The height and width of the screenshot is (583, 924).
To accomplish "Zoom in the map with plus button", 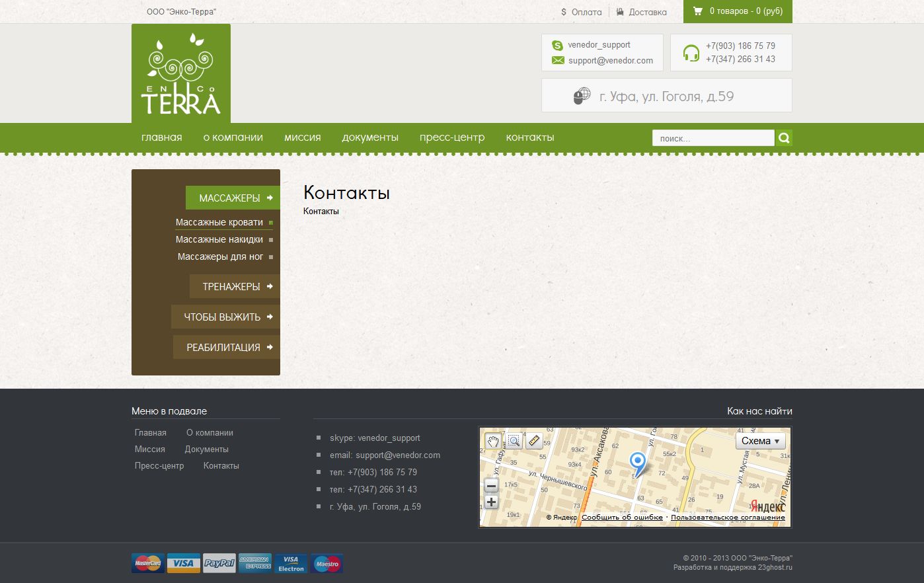I will point(491,502).
